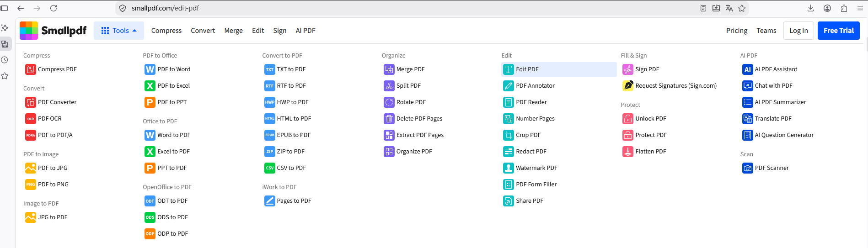Bookmark this page with the star icon

pos(742,8)
